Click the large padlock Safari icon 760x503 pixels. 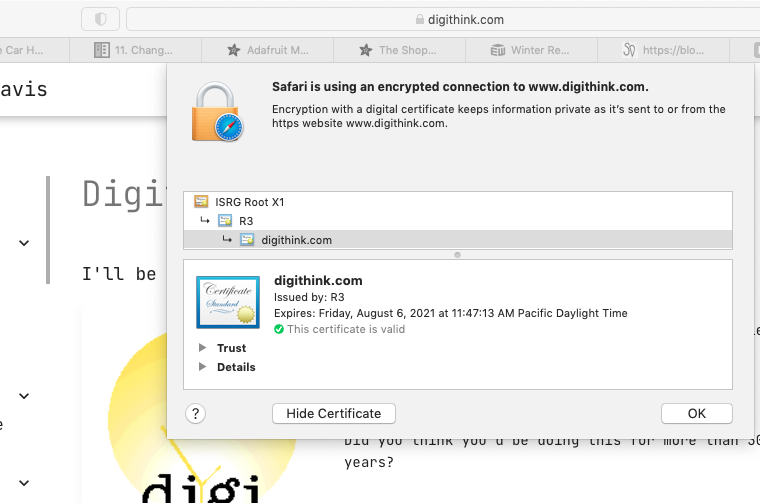pyautogui.click(x=217, y=112)
